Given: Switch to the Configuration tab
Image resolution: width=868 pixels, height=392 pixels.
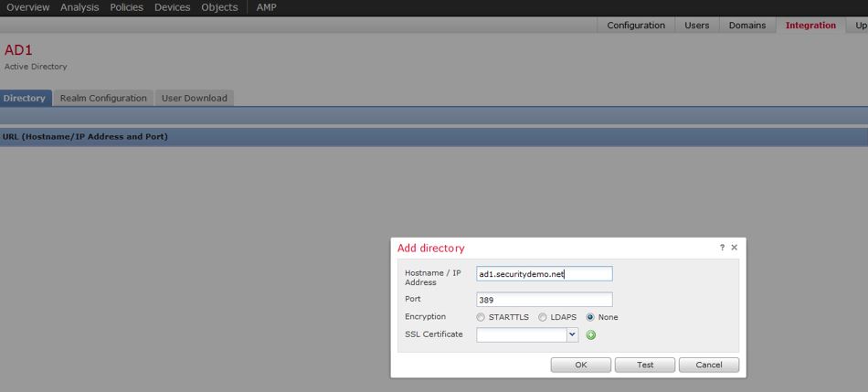Looking at the screenshot, I should (636, 25).
